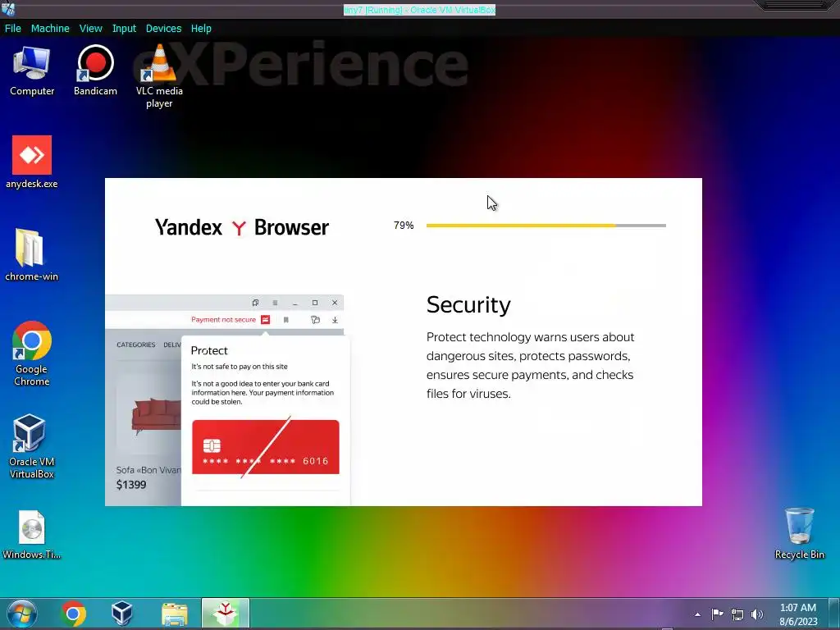Viewport: 840px width, 630px height.
Task: Open the chrome-win folder
Action: pos(31,255)
